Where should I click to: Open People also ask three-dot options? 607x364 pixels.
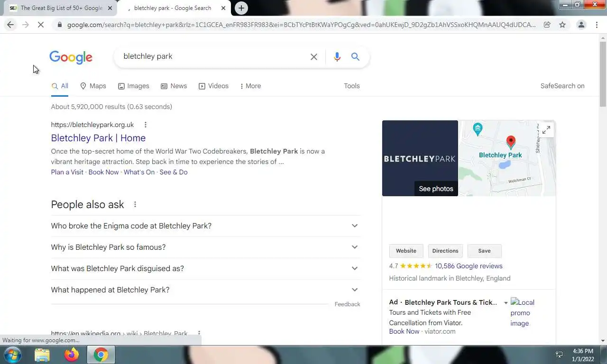point(135,204)
